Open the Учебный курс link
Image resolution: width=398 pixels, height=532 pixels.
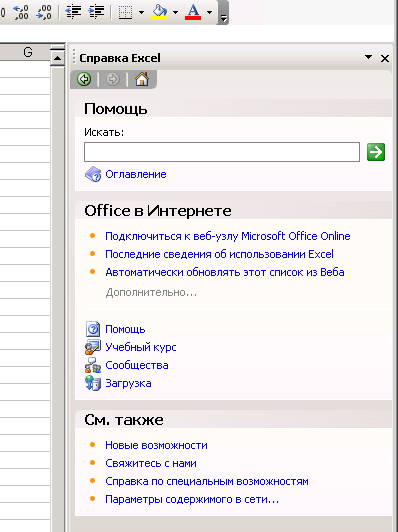(141, 347)
